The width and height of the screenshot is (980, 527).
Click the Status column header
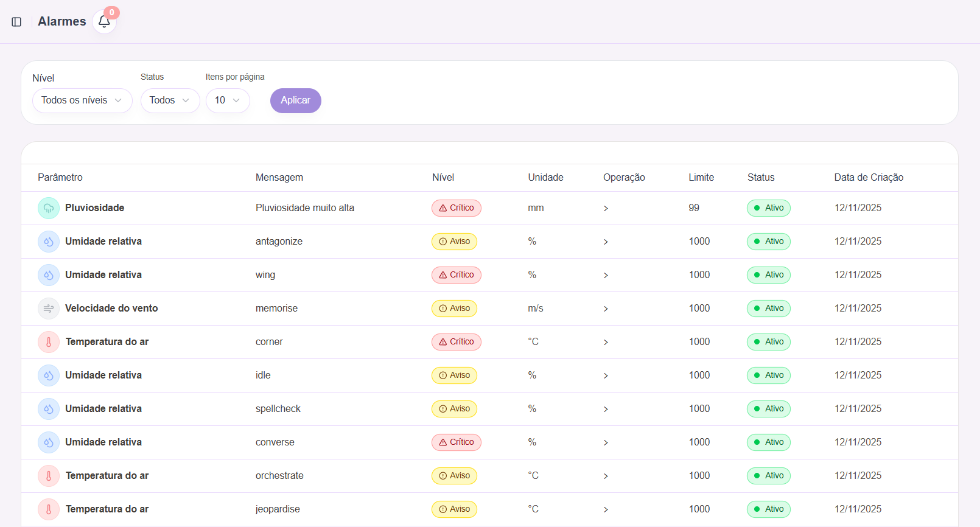pyautogui.click(x=761, y=178)
